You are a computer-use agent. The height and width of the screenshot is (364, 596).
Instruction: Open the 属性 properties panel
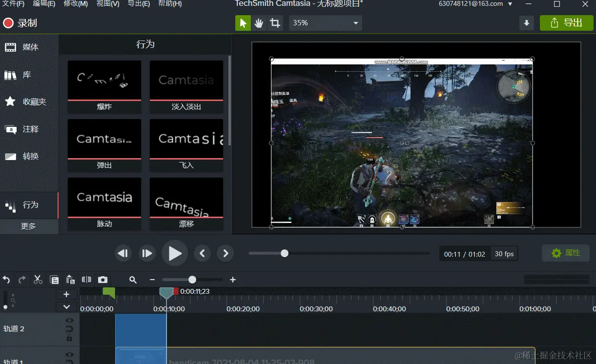point(566,253)
